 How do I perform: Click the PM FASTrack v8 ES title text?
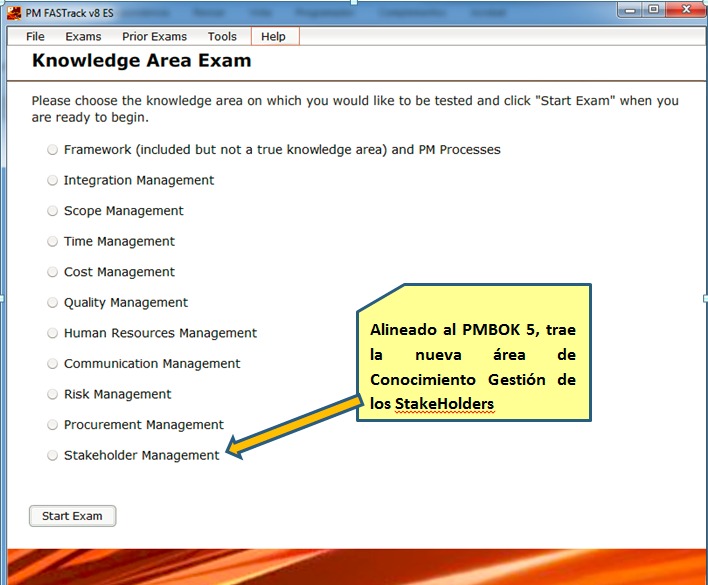click(70, 14)
